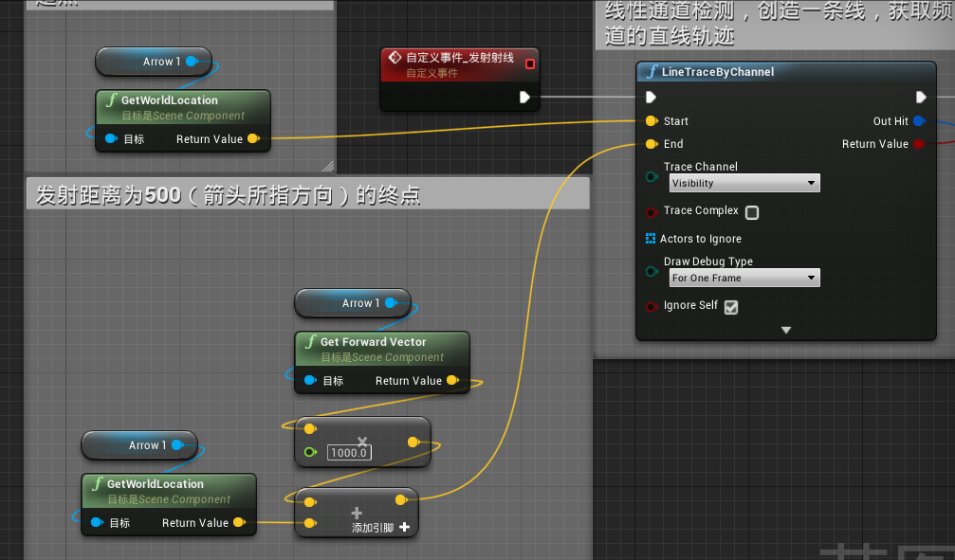
Task: Click Return Value pin of Get Forward Vector
Action: pos(452,381)
